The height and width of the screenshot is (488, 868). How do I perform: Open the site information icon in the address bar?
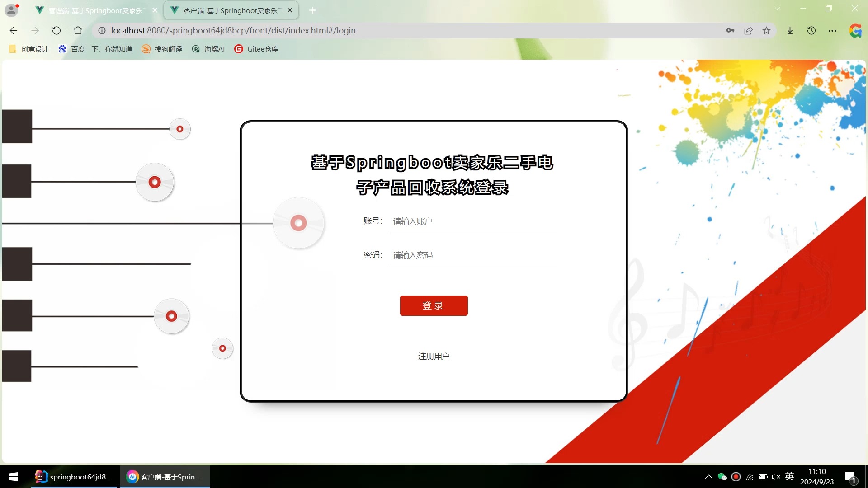coord(102,30)
